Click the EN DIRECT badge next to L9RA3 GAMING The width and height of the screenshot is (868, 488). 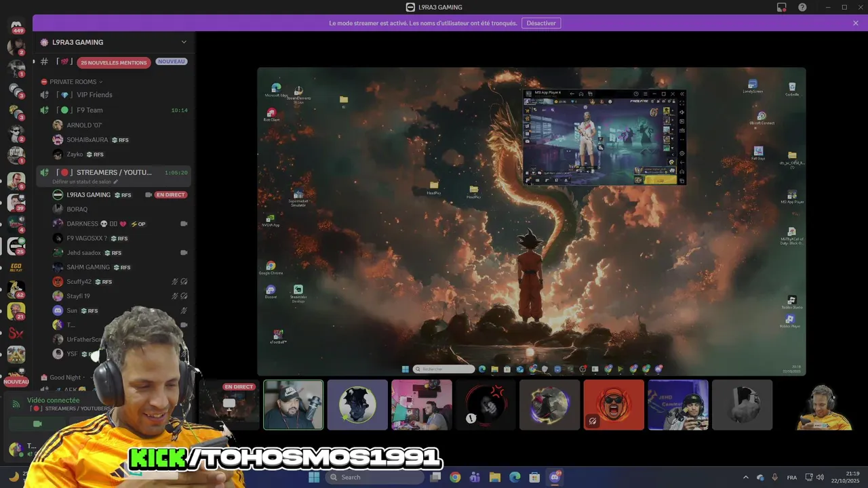point(171,195)
